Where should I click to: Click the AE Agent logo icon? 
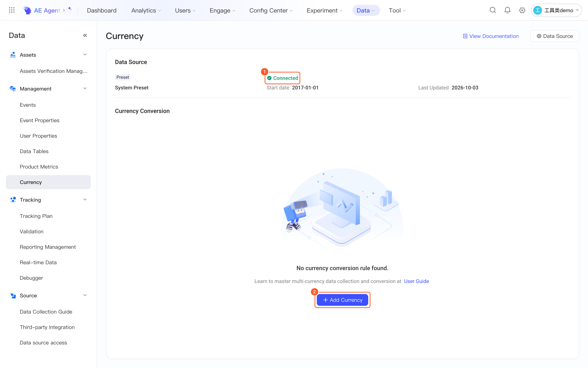click(27, 10)
